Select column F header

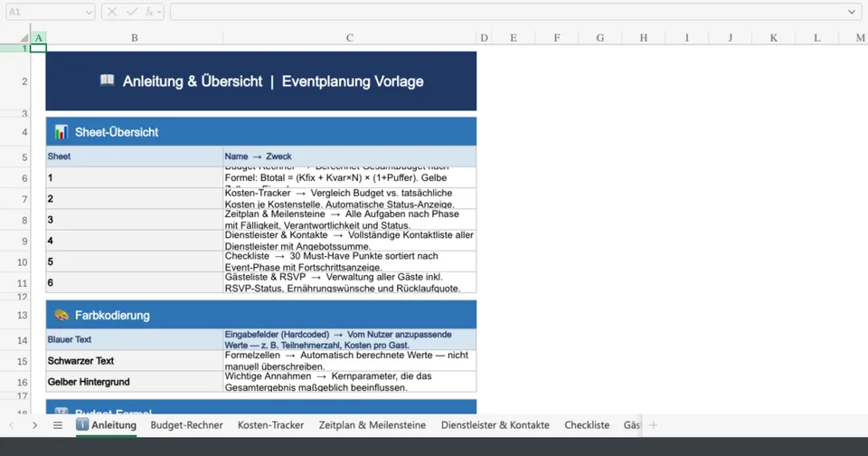point(556,38)
